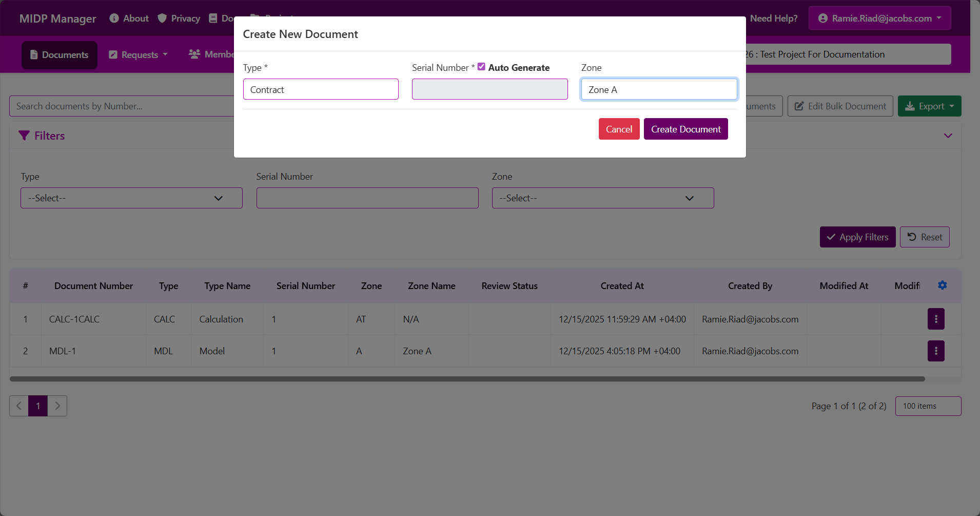Click the grayed Serial Number input in dialog
This screenshot has height=516, width=980.
pyautogui.click(x=489, y=89)
